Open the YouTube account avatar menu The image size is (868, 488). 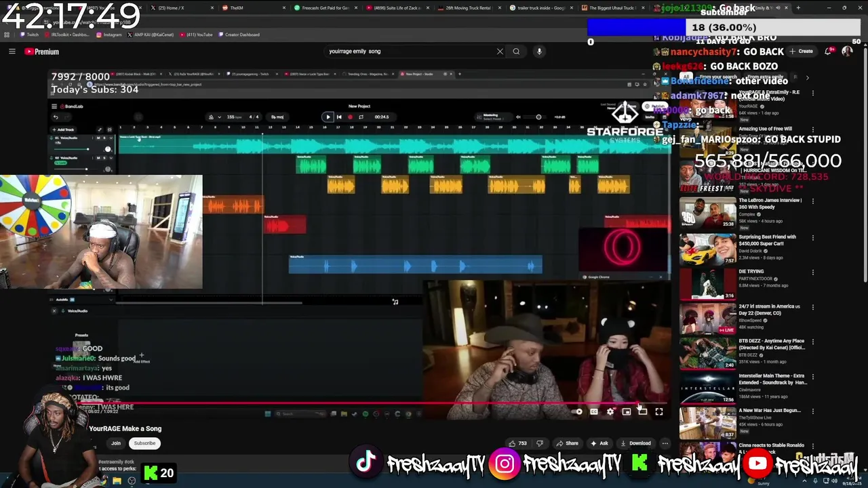tap(847, 52)
